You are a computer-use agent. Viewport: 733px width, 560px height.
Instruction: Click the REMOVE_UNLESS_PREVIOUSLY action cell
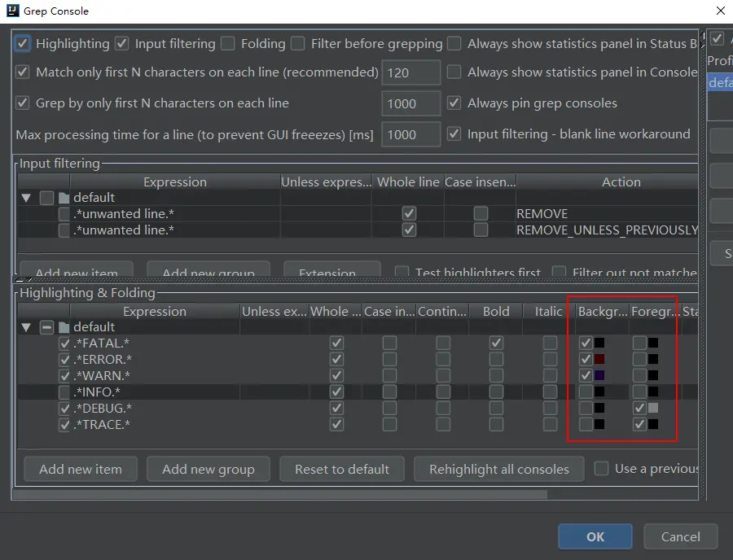(x=608, y=230)
